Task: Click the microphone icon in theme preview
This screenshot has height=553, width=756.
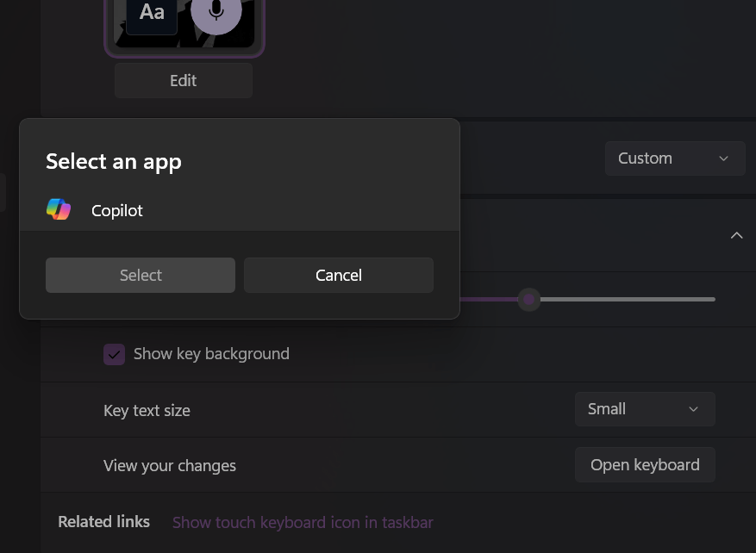Action: [x=216, y=10]
